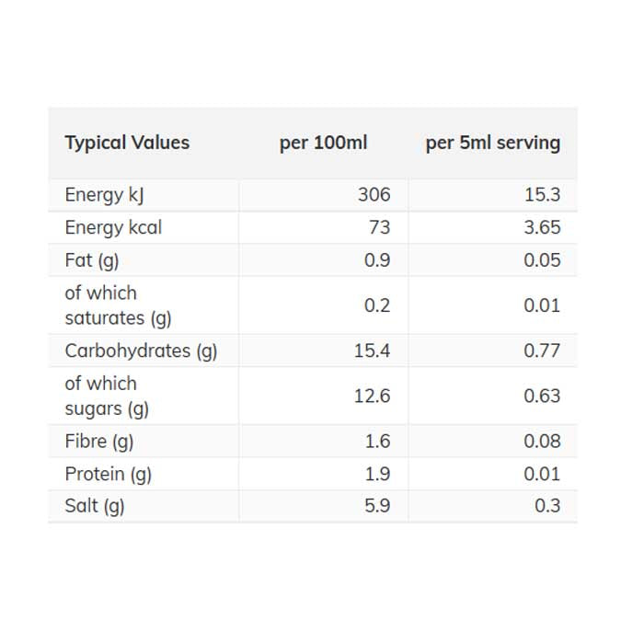Viewport: 644px width, 644px height.
Task: Select the Protein (g) row label
Action: tap(108, 474)
